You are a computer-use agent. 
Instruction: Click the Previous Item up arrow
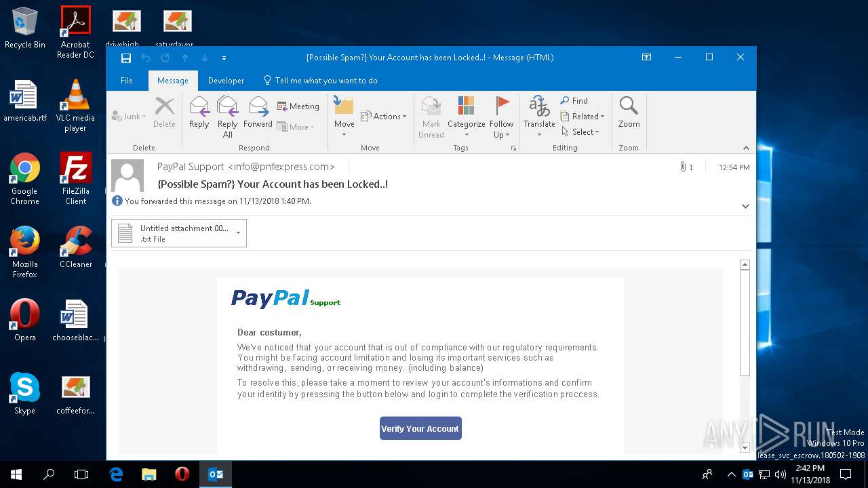[184, 58]
